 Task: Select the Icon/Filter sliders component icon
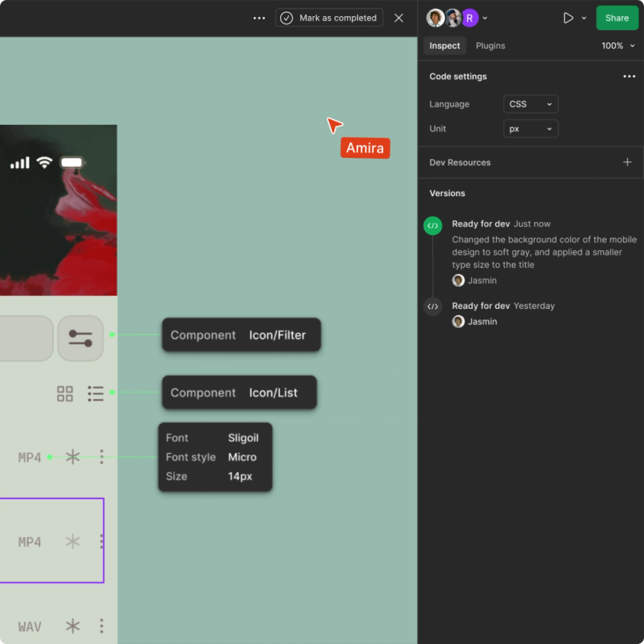(x=80, y=337)
